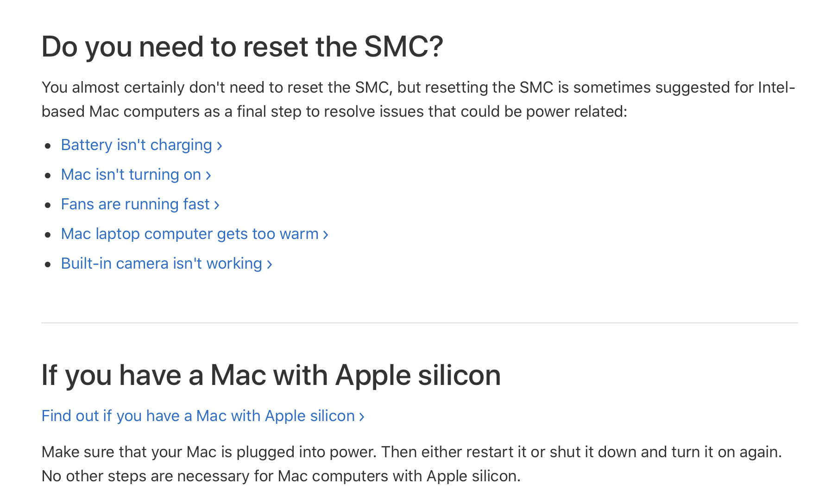This screenshot has width=832, height=504.
Task: Click the chevron after "Battery isn't charging"
Action: [x=220, y=146]
